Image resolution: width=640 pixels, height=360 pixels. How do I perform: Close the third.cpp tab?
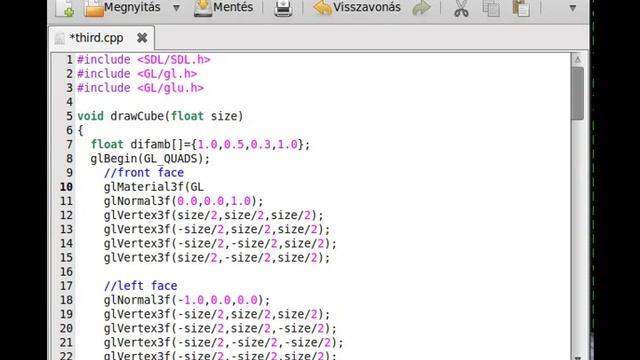(x=142, y=38)
